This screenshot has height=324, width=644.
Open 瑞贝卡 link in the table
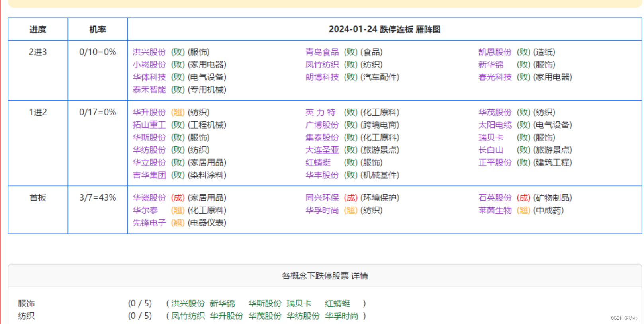pyautogui.click(x=491, y=137)
